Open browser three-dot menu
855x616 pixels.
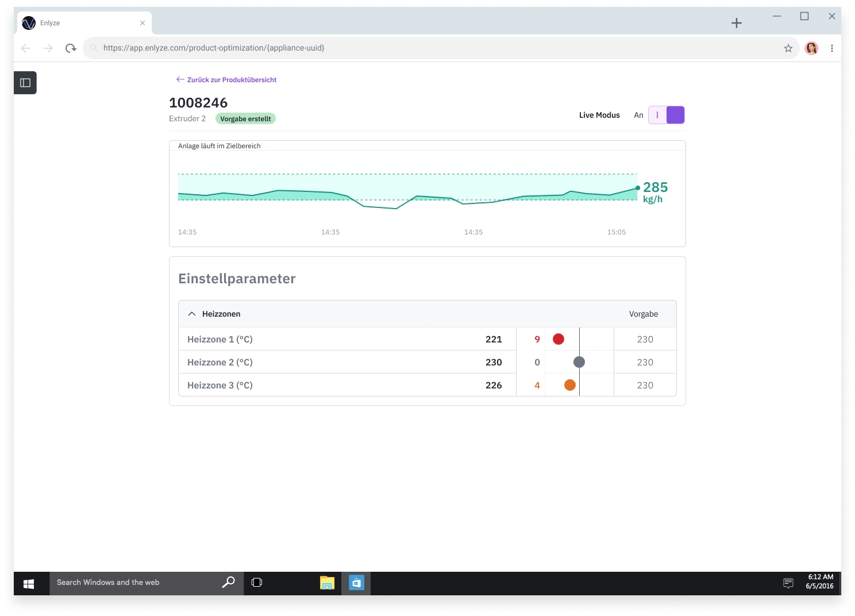coord(831,48)
